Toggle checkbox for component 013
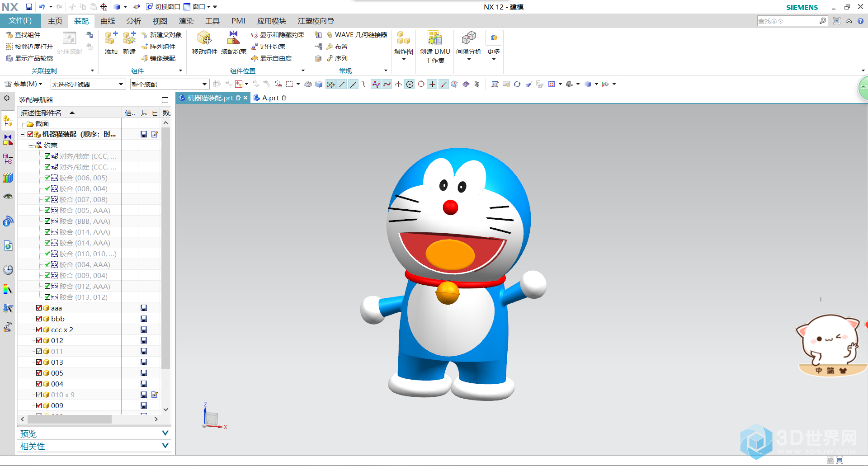This screenshot has height=466, width=868. pyautogui.click(x=39, y=362)
